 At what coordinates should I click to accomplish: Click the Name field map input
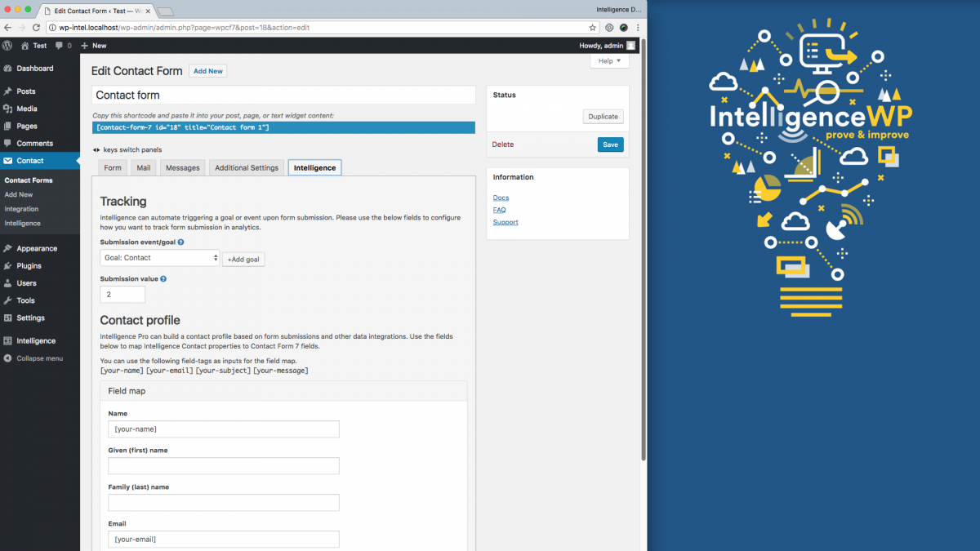click(x=224, y=429)
